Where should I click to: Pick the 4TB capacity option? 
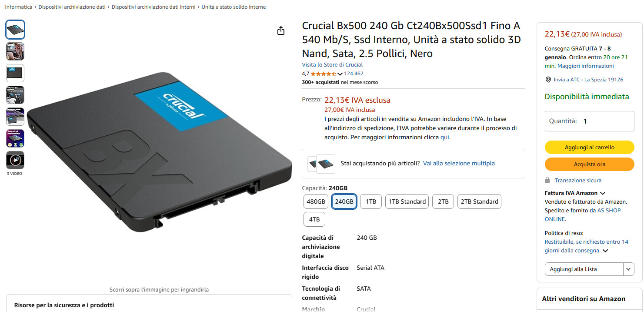coord(314,219)
